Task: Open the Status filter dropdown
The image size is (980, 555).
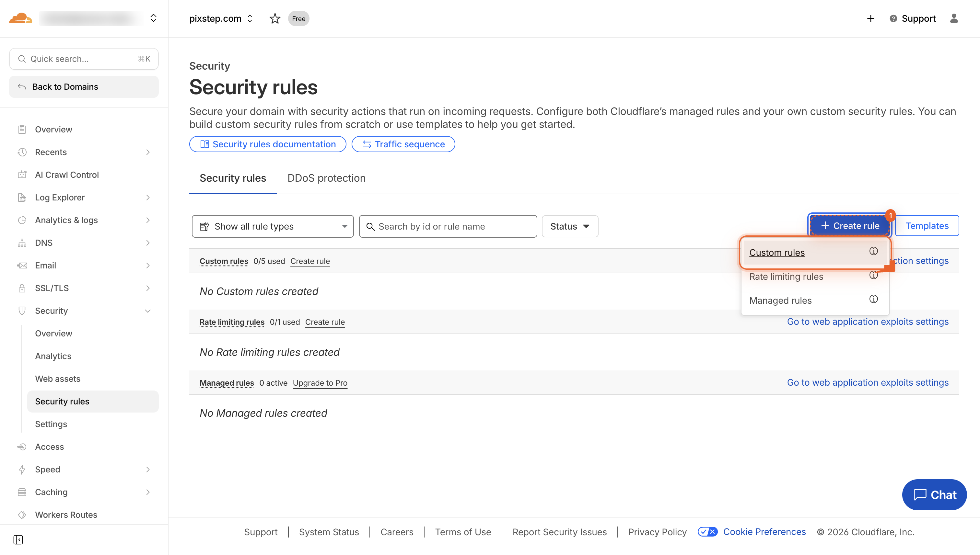Action: pos(569,226)
